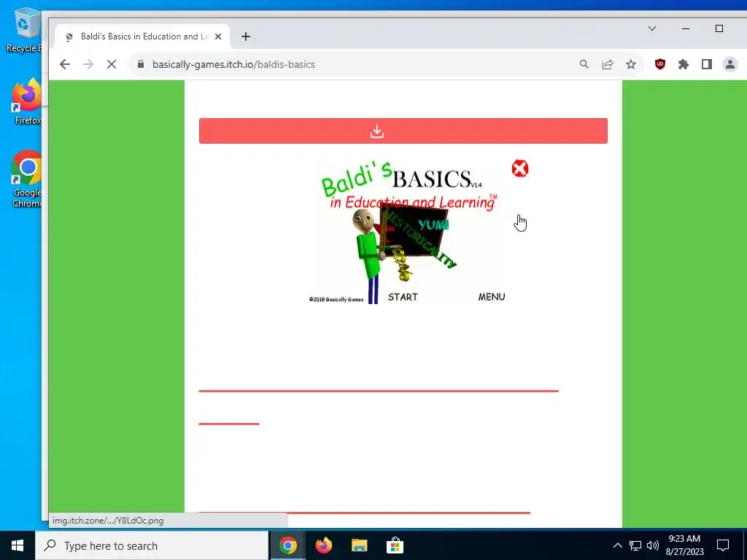Close the image lightbox with red X

519,168
